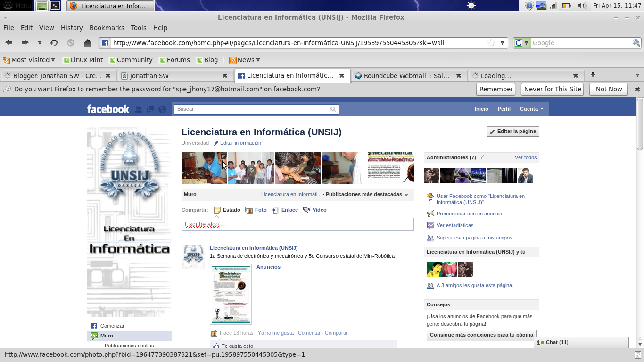Select Muro in the left sidebar
644x362 pixels.
[x=130, y=336]
